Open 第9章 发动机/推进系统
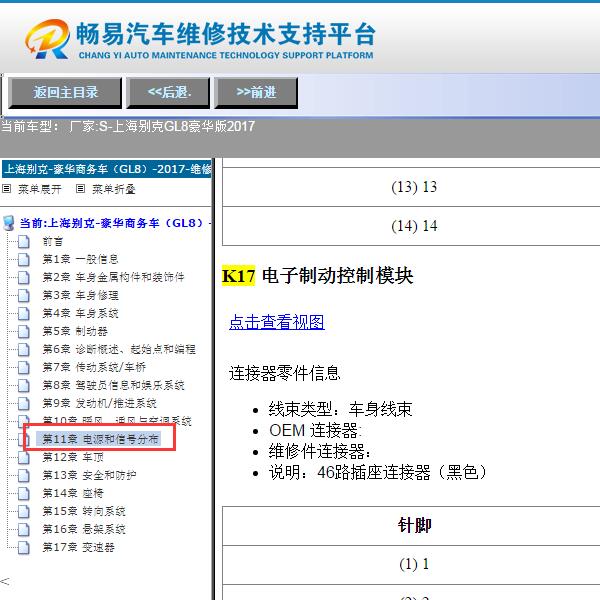The image size is (600, 600). [99, 403]
